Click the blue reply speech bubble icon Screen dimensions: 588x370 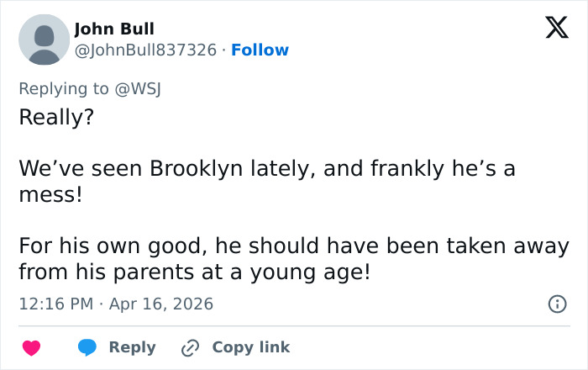click(x=88, y=347)
